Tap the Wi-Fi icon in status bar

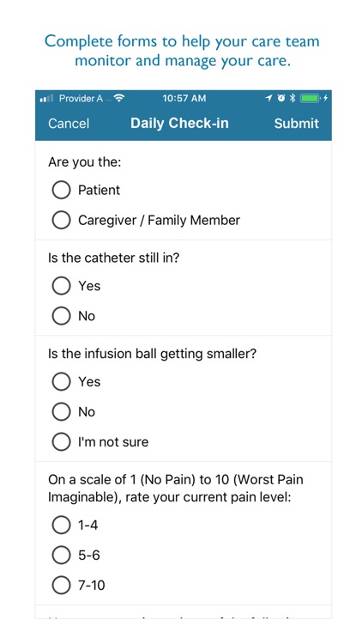pyautogui.click(x=119, y=98)
